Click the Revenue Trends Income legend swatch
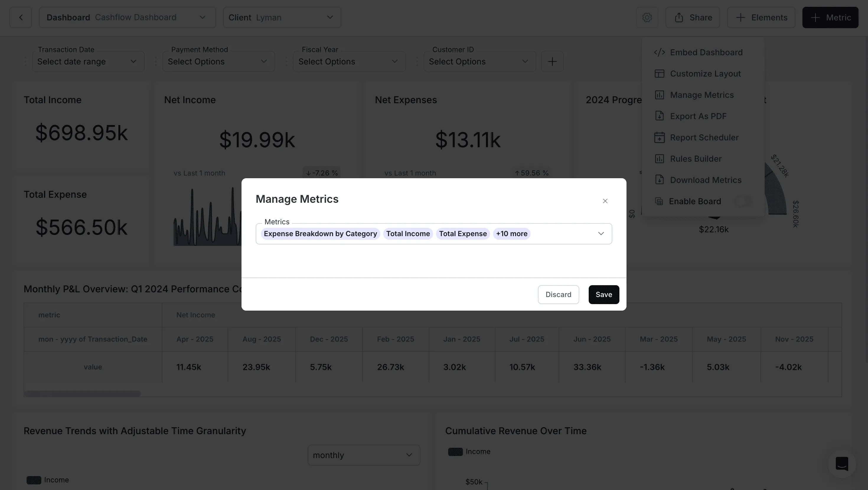 pyautogui.click(x=34, y=480)
